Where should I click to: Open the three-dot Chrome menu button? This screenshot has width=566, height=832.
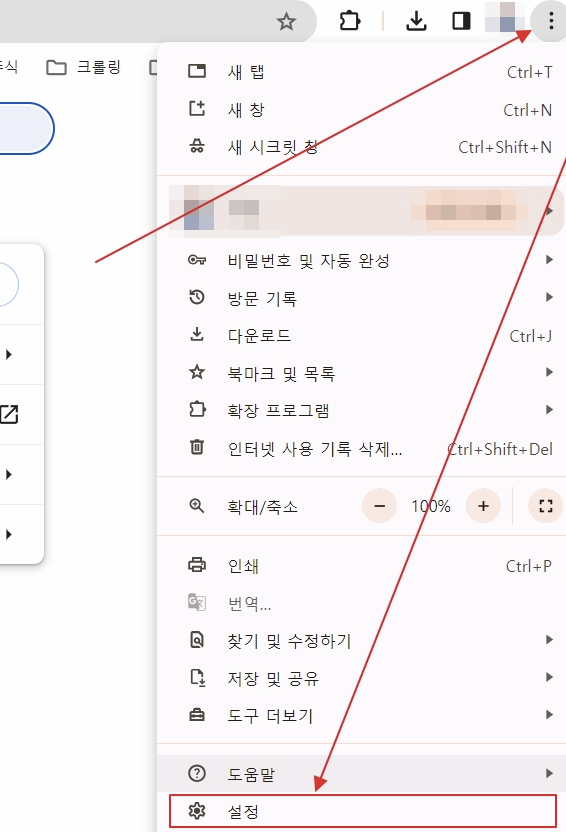(x=551, y=21)
